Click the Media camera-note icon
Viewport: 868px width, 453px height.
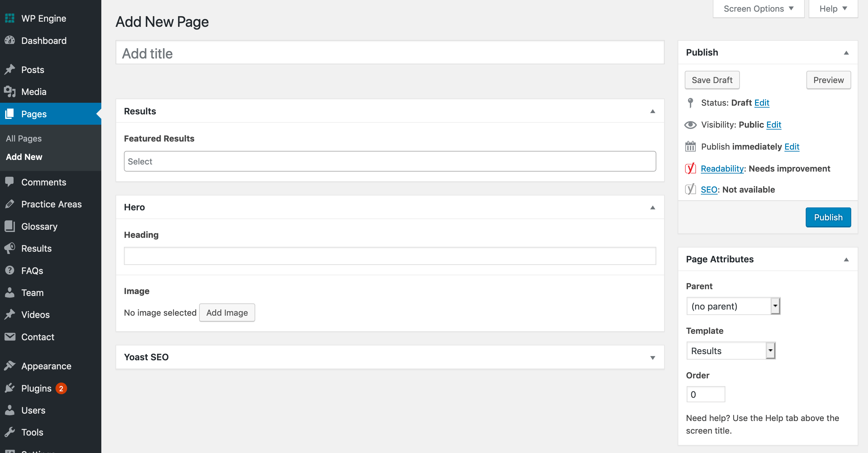tap(10, 91)
